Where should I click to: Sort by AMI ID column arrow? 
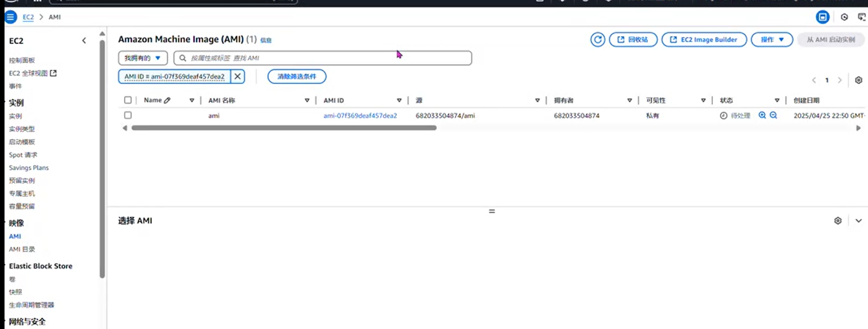pyautogui.click(x=399, y=100)
